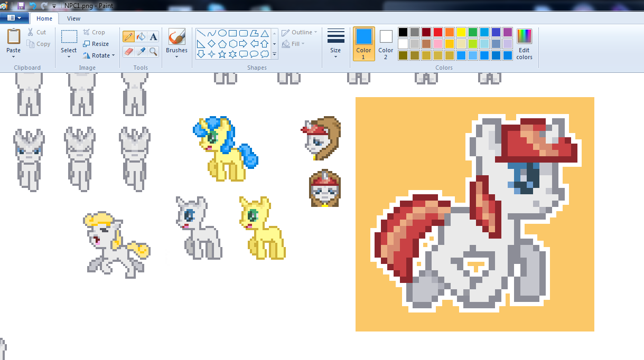Choose the Rounded rectangle shape
This screenshot has width=644, height=360.
244,33
